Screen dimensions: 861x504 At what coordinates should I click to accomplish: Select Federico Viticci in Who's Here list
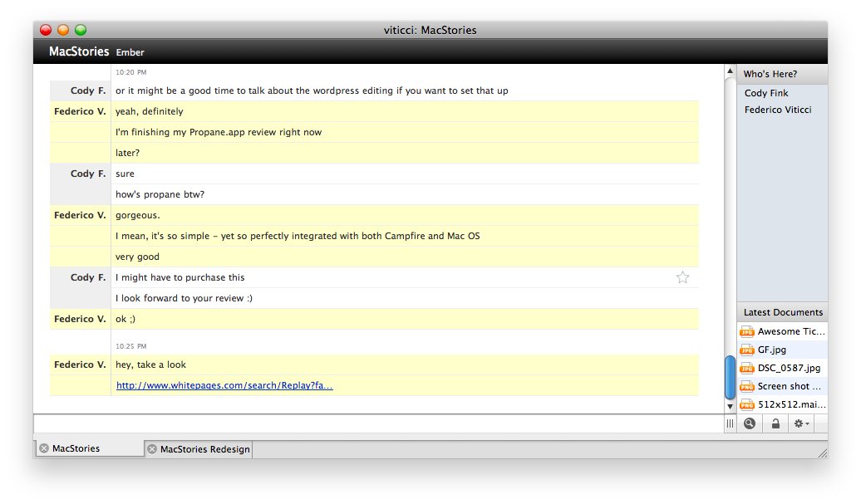point(778,109)
